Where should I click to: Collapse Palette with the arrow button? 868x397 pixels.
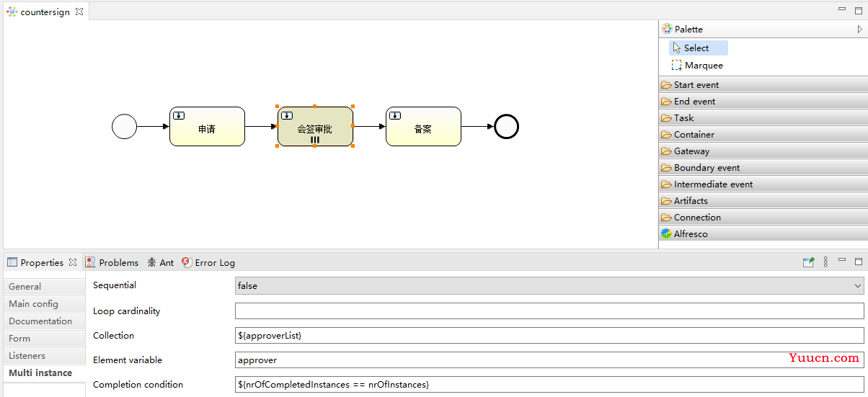click(x=859, y=29)
